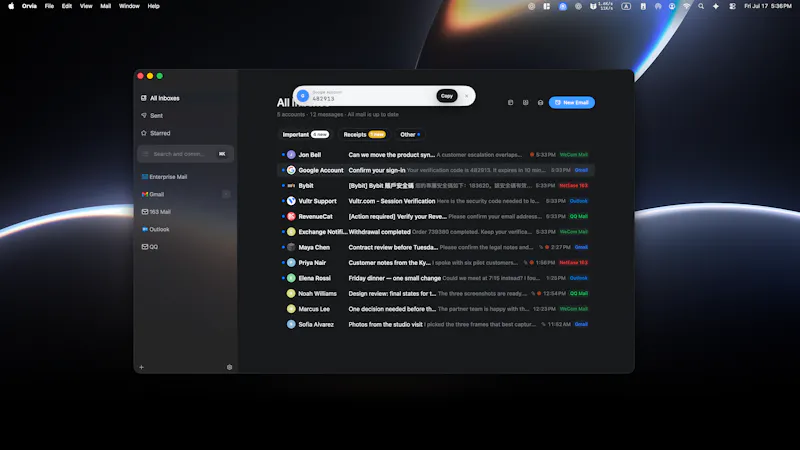
Task: Switch to the Important tab
Action: pyautogui.click(x=305, y=135)
